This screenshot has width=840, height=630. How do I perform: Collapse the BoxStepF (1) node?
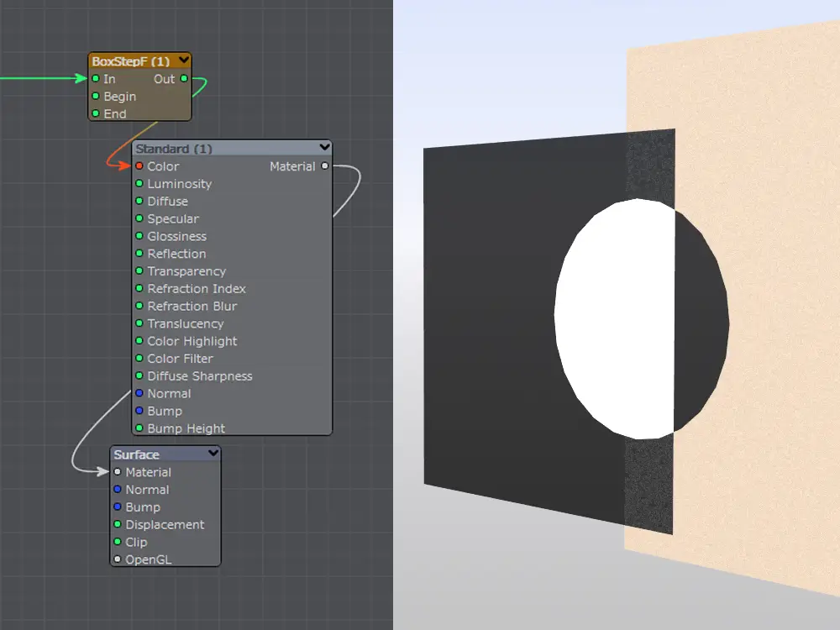184,60
